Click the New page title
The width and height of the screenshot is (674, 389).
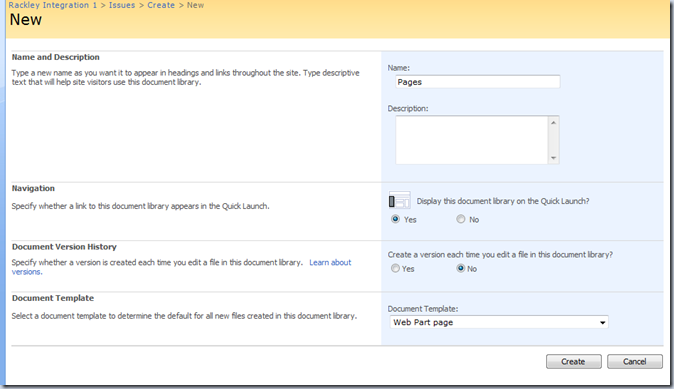tap(26, 20)
